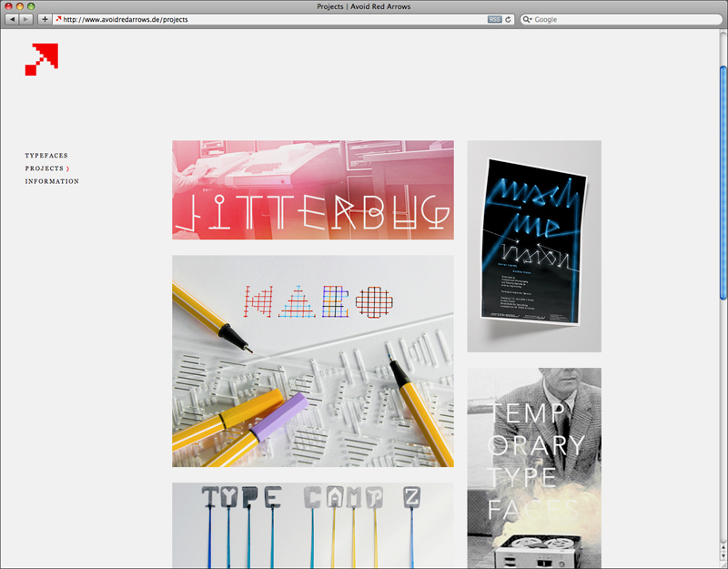Go forward with the browser forward arrow
728x569 pixels.
click(x=26, y=19)
